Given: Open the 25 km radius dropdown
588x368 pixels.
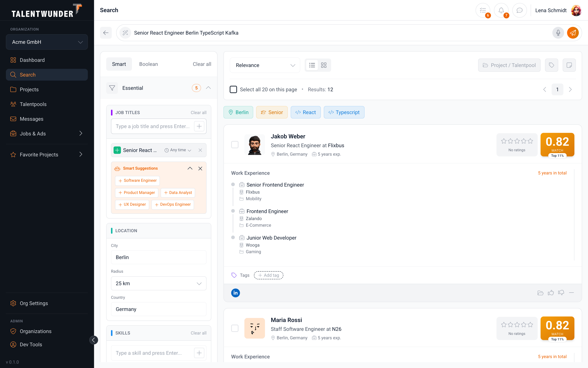Looking at the screenshot, I should click(x=159, y=283).
